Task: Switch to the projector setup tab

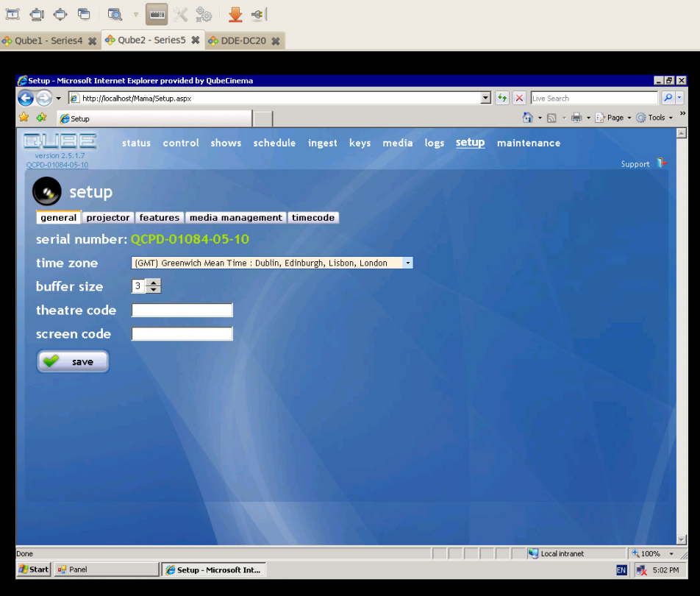Action: [x=108, y=218]
